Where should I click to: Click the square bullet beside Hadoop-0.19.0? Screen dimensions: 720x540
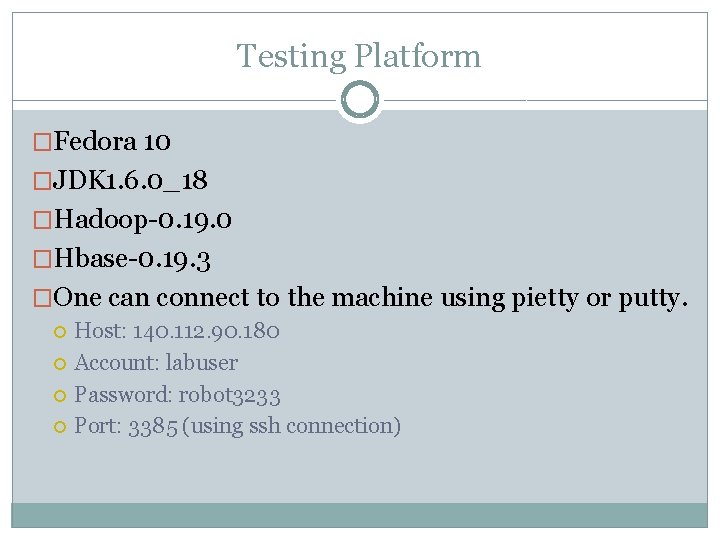[42, 220]
